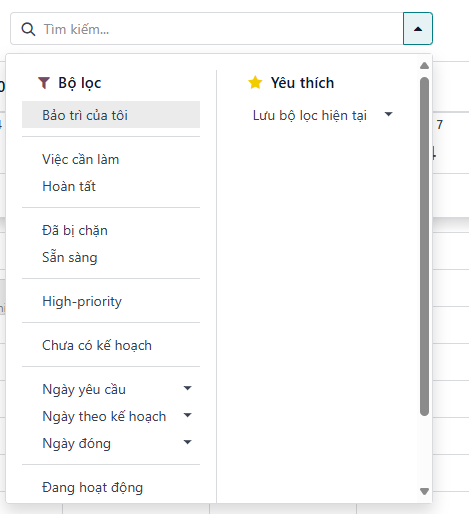This screenshot has height=514, width=469.
Task: Click the magnifying glass search icon
Action: tap(28, 29)
